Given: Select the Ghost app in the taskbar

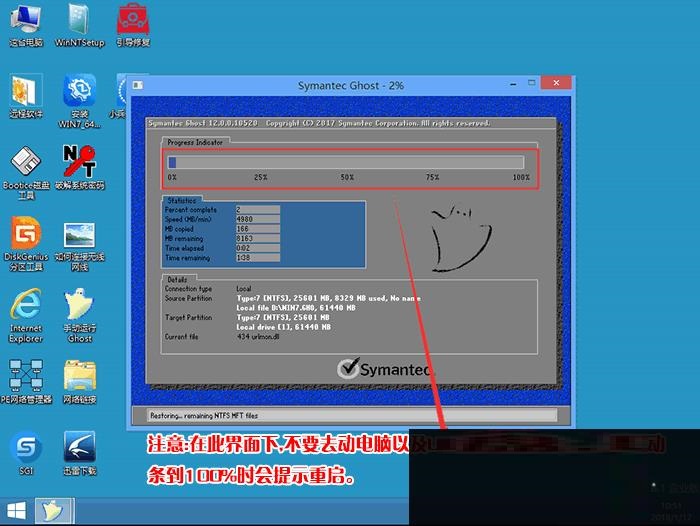Looking at the screenshot, I should [x=50, y=511].
